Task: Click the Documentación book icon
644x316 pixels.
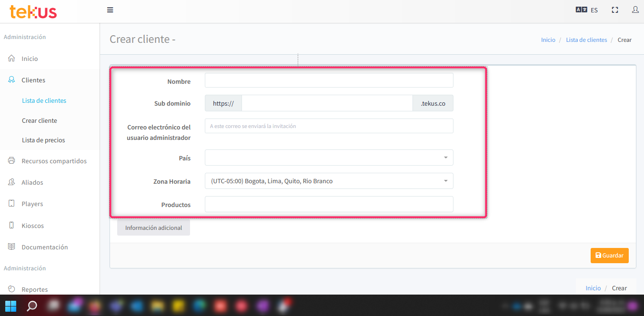Action: tap(12, 247)
